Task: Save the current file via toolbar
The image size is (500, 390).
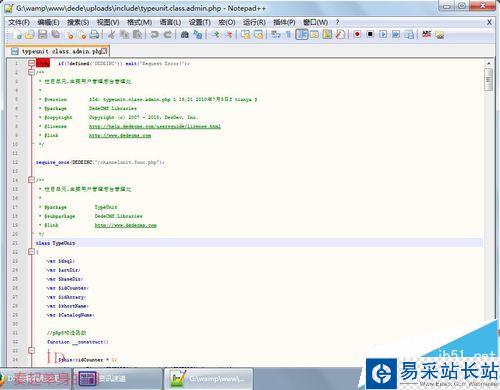Action: point(43,34)
